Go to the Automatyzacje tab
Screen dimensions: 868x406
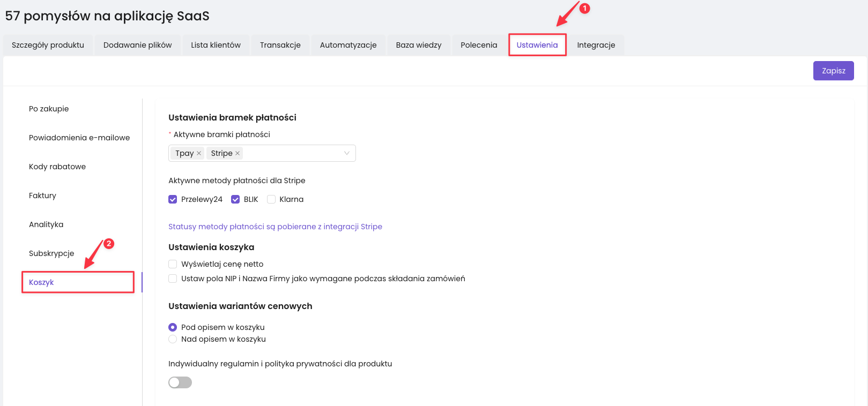pos(348,45)
